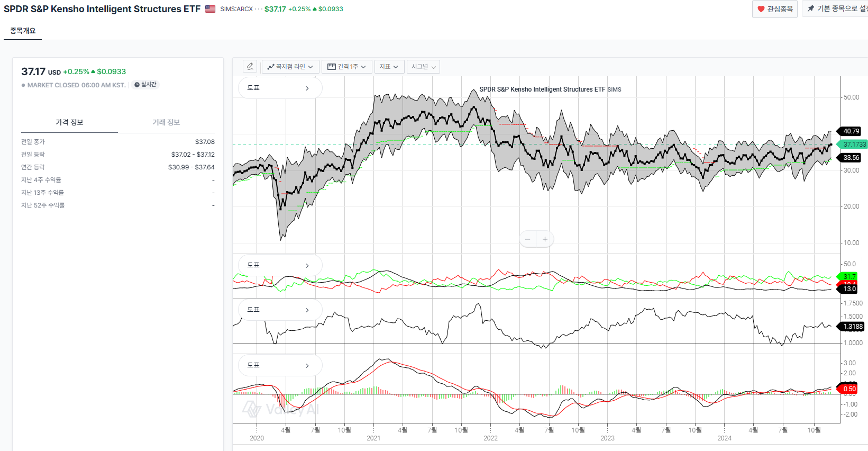868x451 pixels.
Task: Click the 2020 year label on the time axis
Action: 257,438
